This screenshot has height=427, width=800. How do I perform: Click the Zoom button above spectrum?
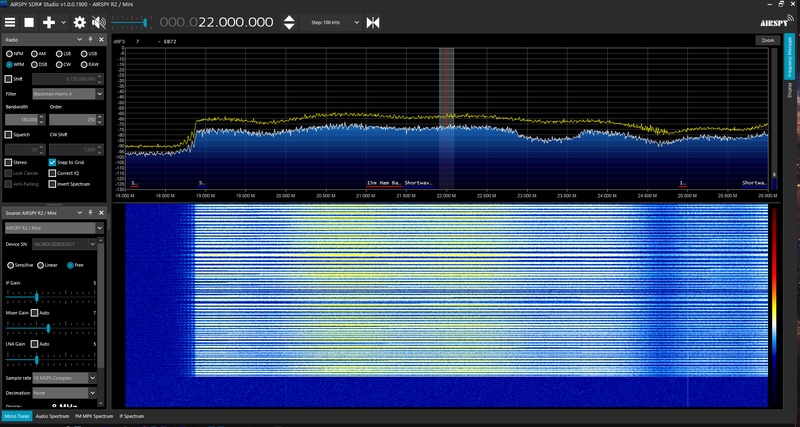pos(767,40)
